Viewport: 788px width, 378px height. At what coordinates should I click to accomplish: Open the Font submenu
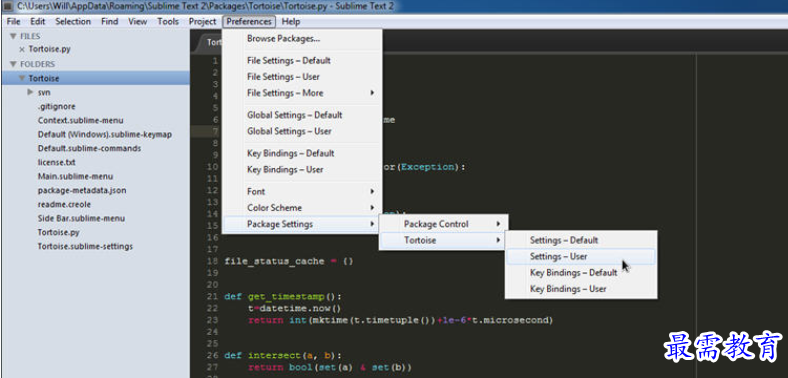coord(302,192)
